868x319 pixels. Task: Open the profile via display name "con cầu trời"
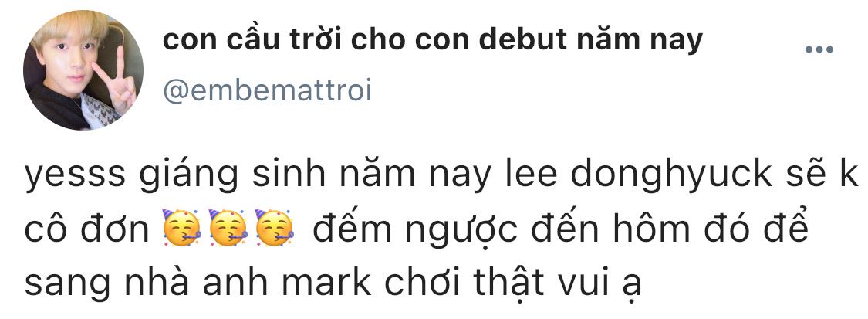click(252, 40)
